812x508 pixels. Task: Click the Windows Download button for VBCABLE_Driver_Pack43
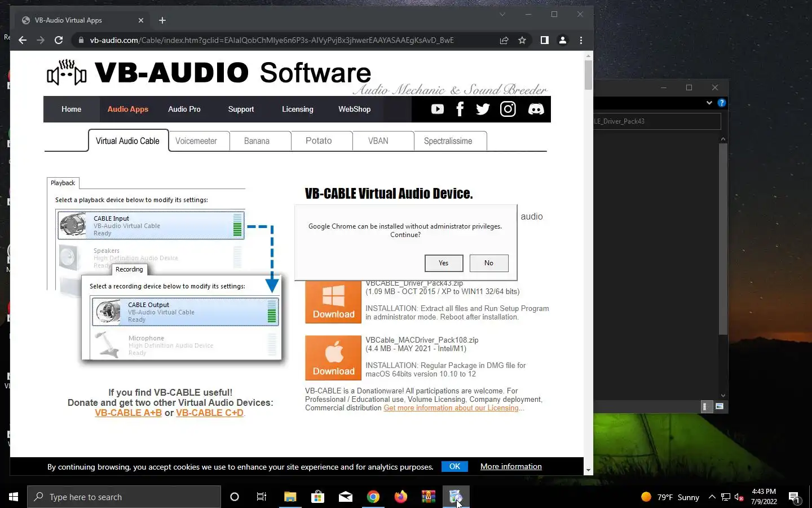(x=333, y=302)
